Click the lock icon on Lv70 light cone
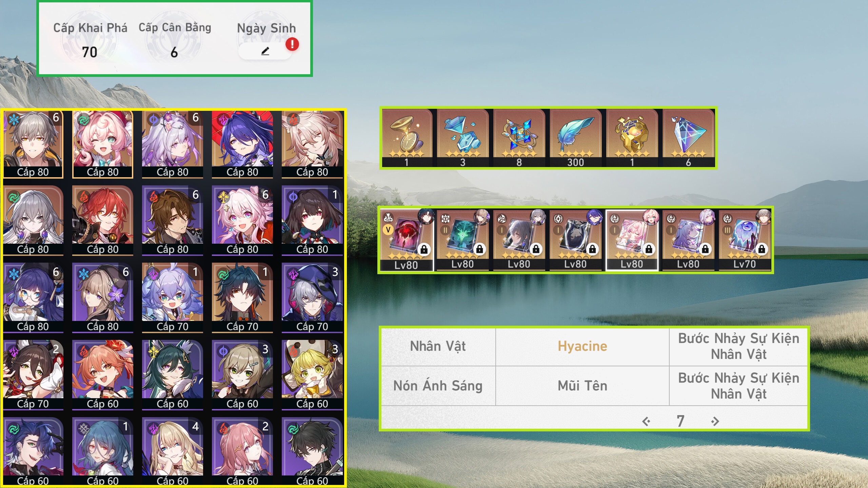This screenshot has height=488, width=868. coord(762,249)
